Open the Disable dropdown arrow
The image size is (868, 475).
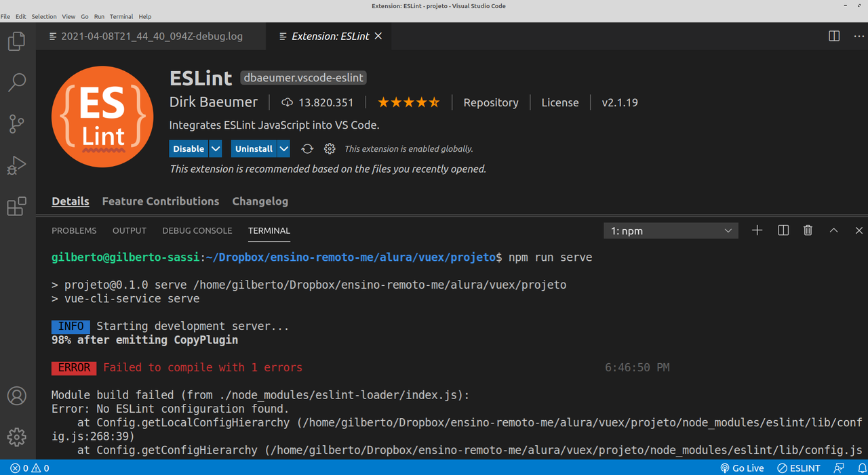coord(216,148)
